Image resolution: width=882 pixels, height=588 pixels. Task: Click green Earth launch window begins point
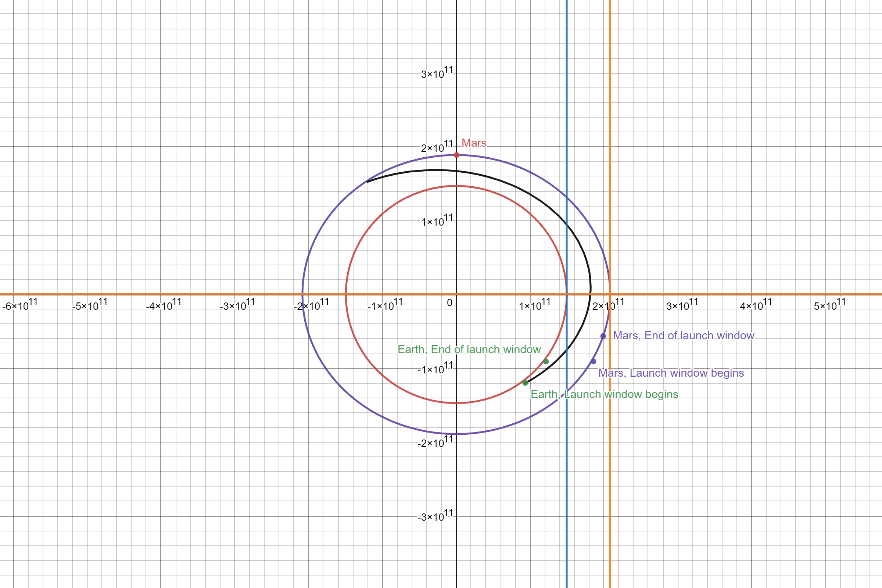pyautogui.click(x=526, y=383)
